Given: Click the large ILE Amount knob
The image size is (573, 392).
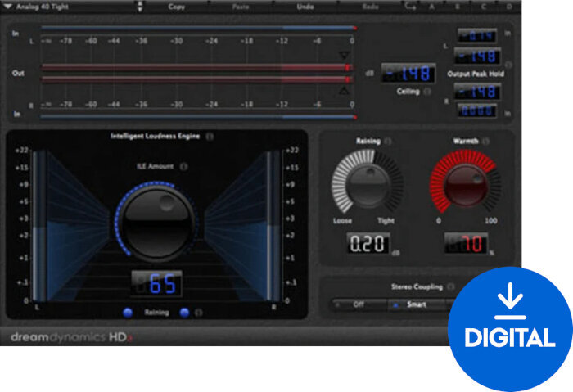Looking at the screenshot, I should [x=156, y=222].
